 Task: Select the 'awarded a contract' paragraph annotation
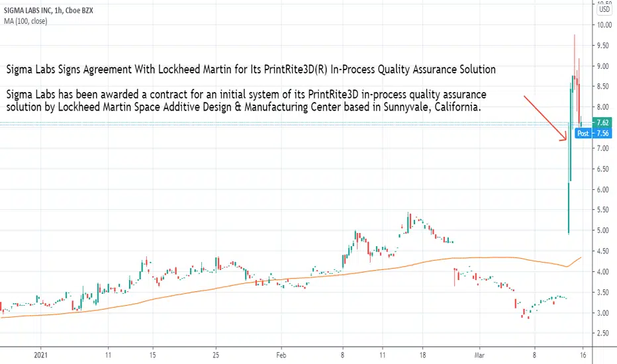246,101
